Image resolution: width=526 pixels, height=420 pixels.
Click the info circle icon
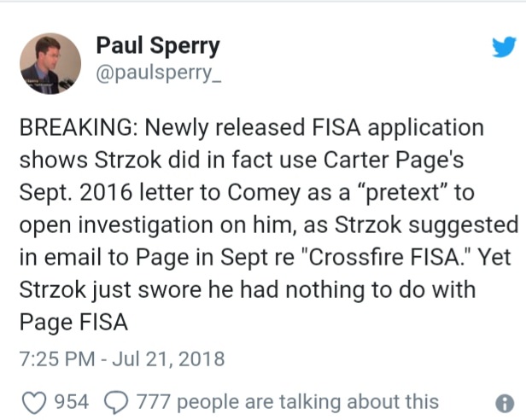pyautogui.click(x=505, y=403)
